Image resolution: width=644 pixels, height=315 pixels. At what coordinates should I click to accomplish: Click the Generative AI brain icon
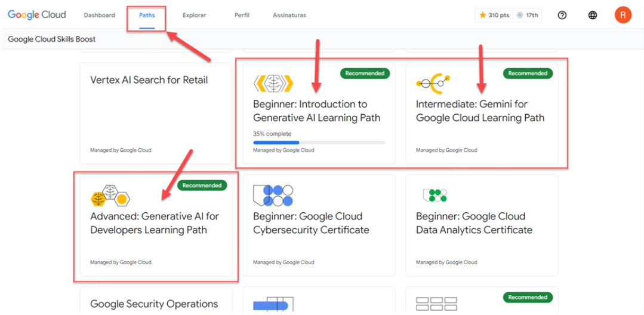coord(273,83)
